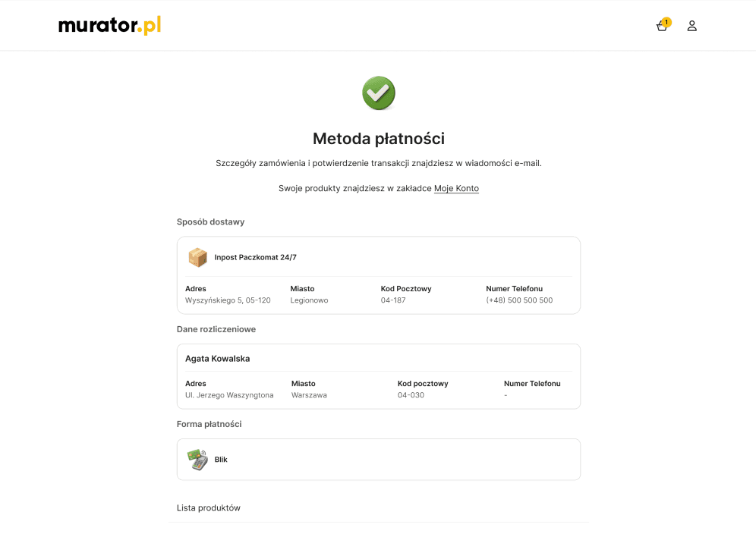The width and height of the screenshot is (756, 537).
Task: Select the Blik payment terminal icon
Action: pyautogui.click(x=197, y=459)
